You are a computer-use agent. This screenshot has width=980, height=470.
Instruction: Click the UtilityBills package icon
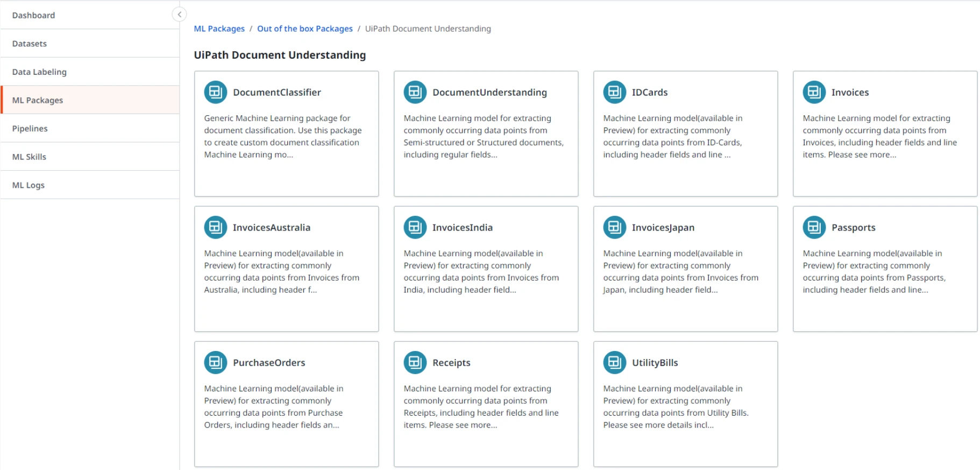click(x=615, y=362)
